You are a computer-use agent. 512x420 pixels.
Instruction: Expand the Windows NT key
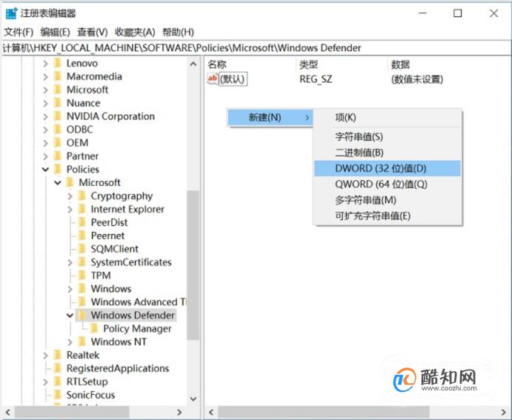(70, 342)
